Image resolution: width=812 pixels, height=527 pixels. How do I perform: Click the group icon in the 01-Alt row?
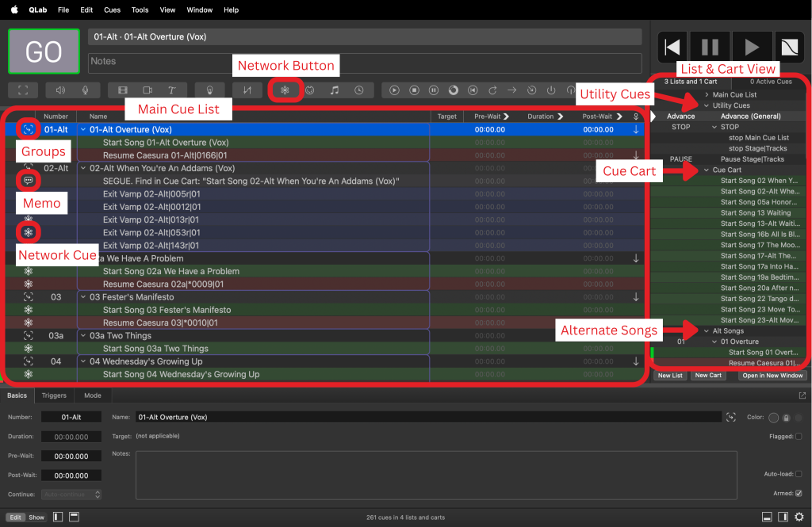(29, 129)
